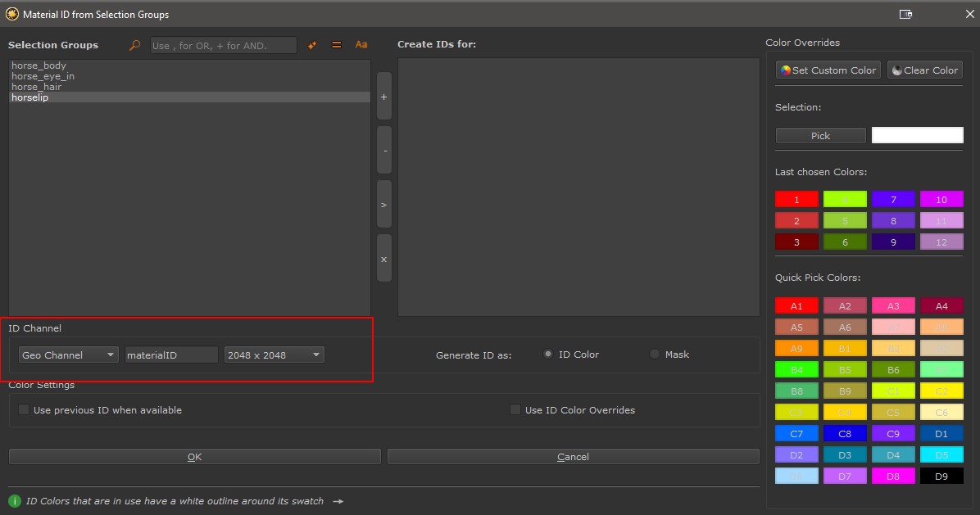The height and width of the screenshot is (515, 980).
Task: Click the Set Custom Color button
Action: click(x=828, y=70)
